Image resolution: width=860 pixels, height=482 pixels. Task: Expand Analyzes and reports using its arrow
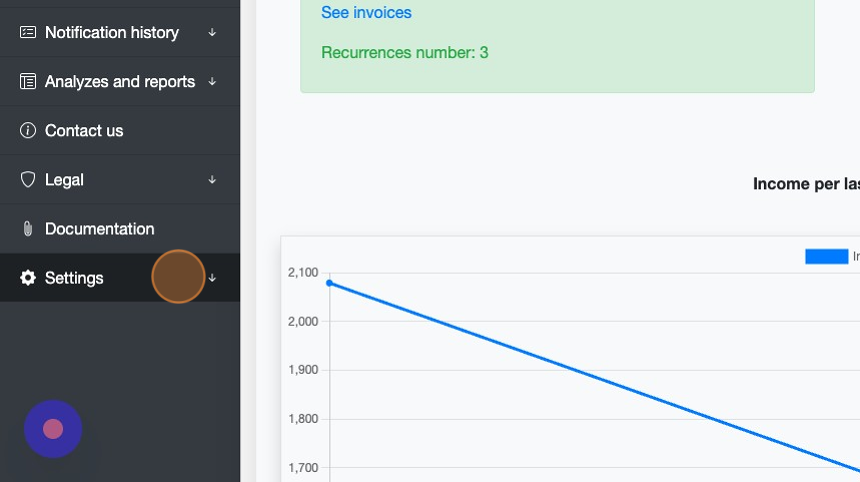coord(212,82)
